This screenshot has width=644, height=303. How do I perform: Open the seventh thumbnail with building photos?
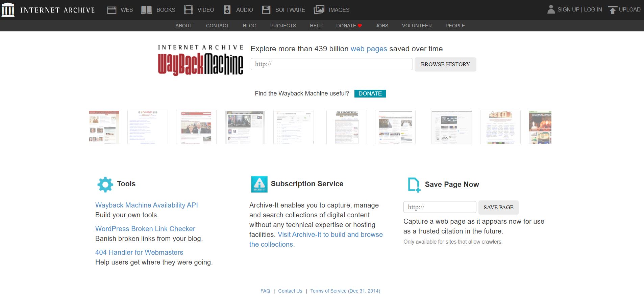pyautogui.click(x=395, y=127)
